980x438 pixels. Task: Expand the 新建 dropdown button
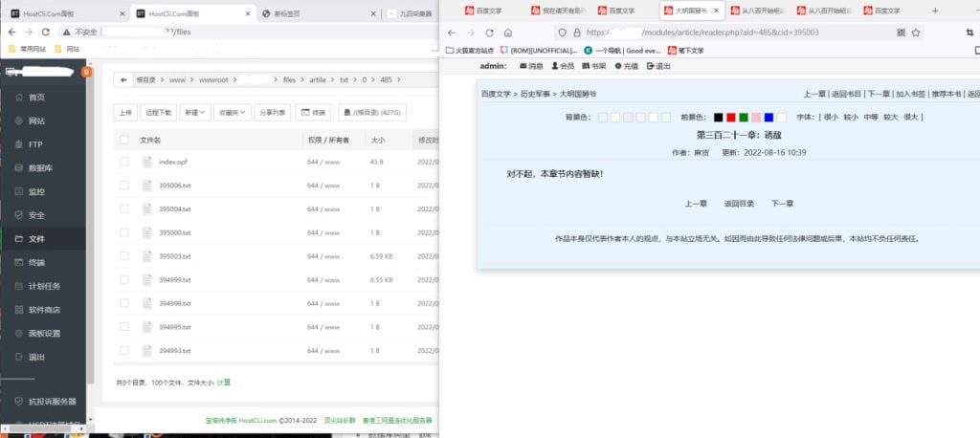click(194, 113)
